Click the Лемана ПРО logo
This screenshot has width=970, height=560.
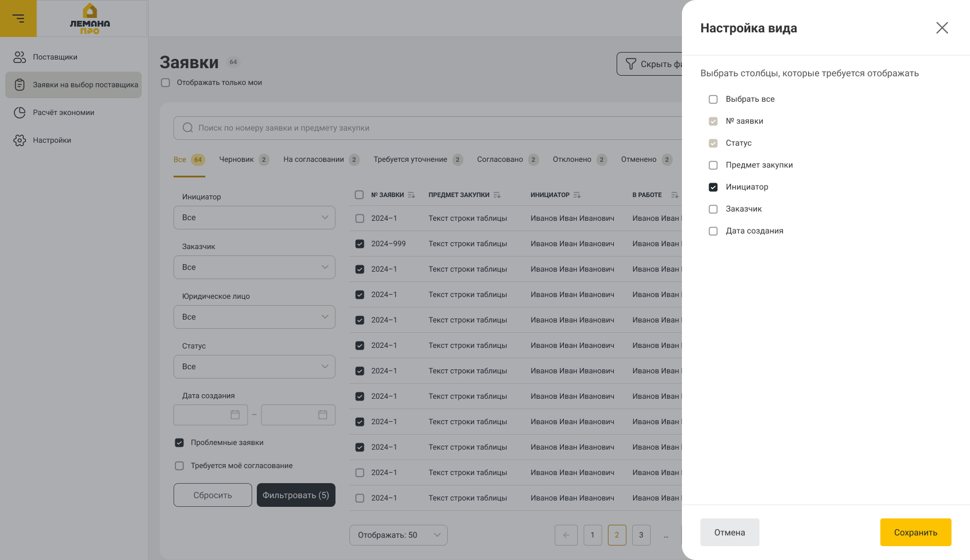[90, 18]
